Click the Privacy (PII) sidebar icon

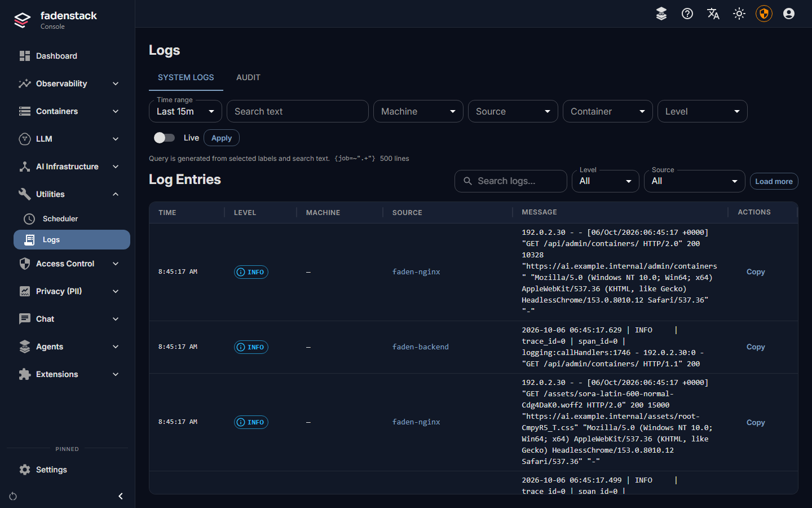[x=25, y=291]
